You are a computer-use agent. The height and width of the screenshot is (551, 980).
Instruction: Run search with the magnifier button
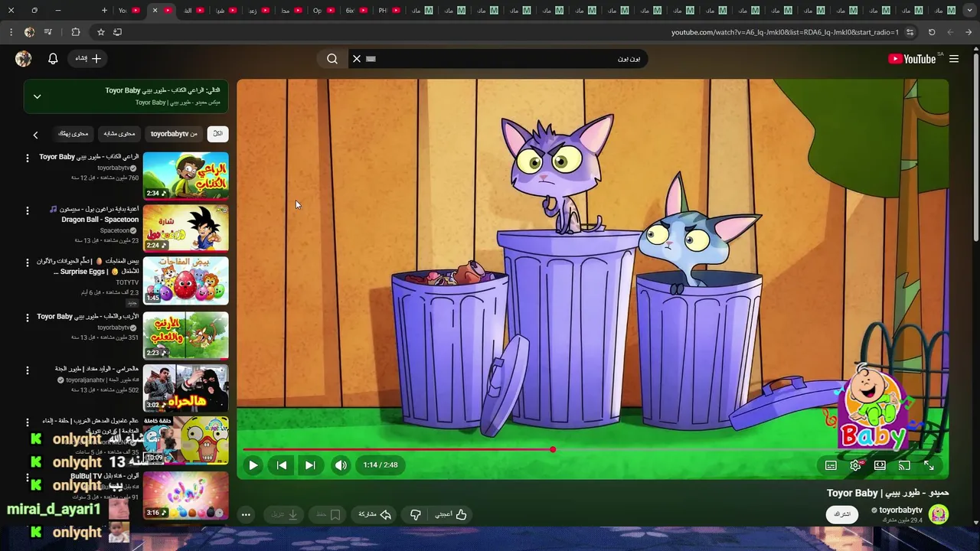click(x=332, y=59)
